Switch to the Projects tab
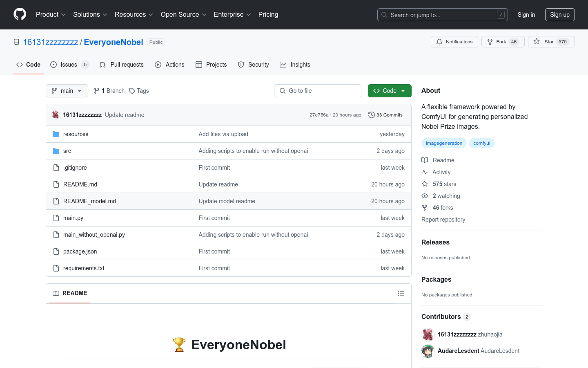 pos(211,65)
